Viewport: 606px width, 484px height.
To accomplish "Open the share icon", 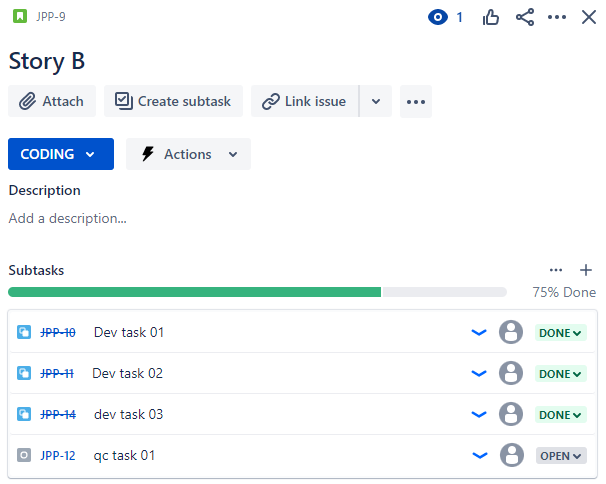I will pyautogui.click(x=525, y=17).
